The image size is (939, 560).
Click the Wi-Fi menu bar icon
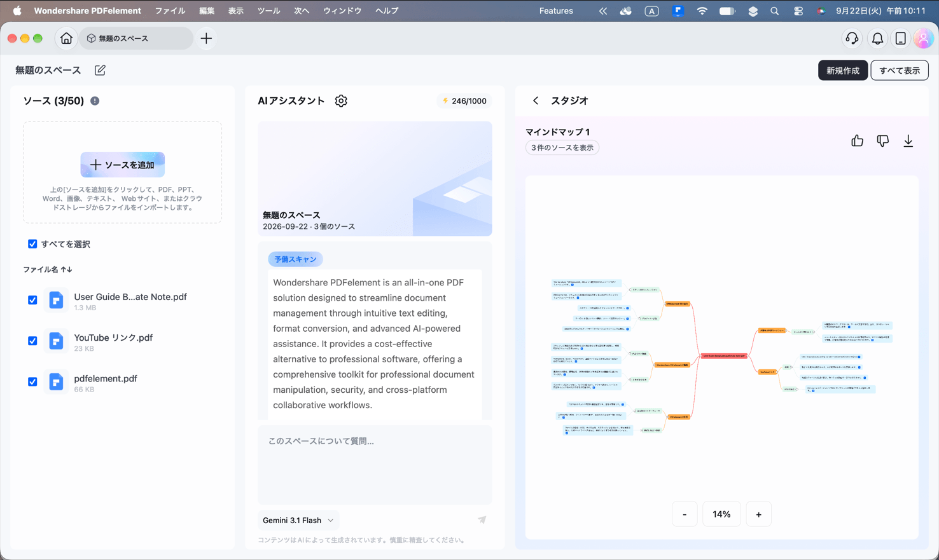click(702, 11)
